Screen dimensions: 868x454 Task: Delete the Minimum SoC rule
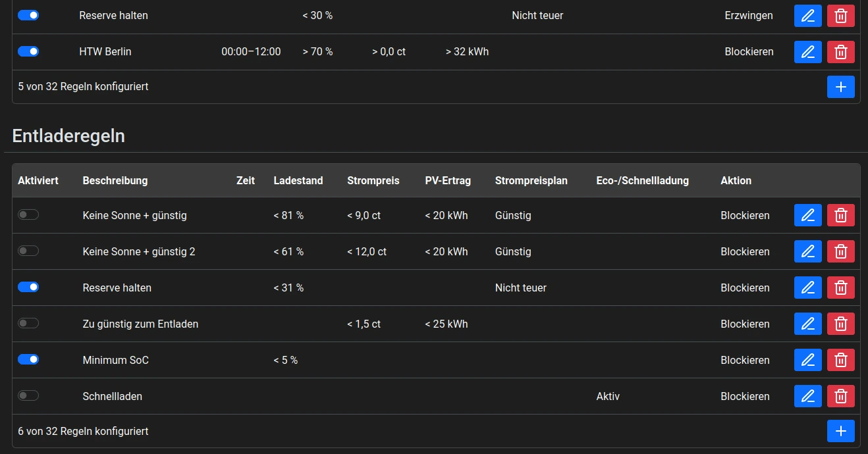841,360
